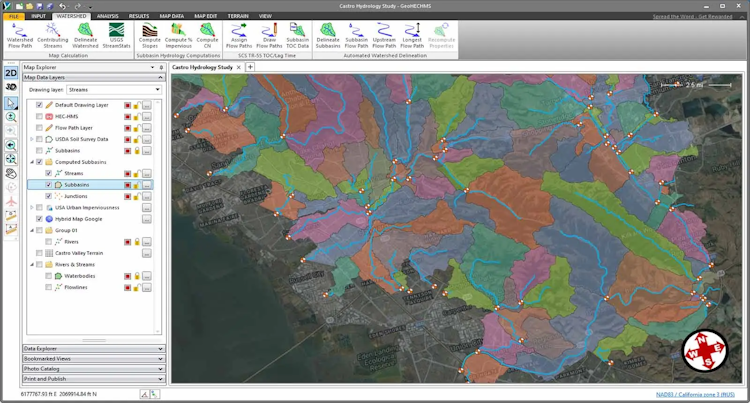Click the NAD83 California zone 3 link
The image size is (750, 403).
click(698, 395)
